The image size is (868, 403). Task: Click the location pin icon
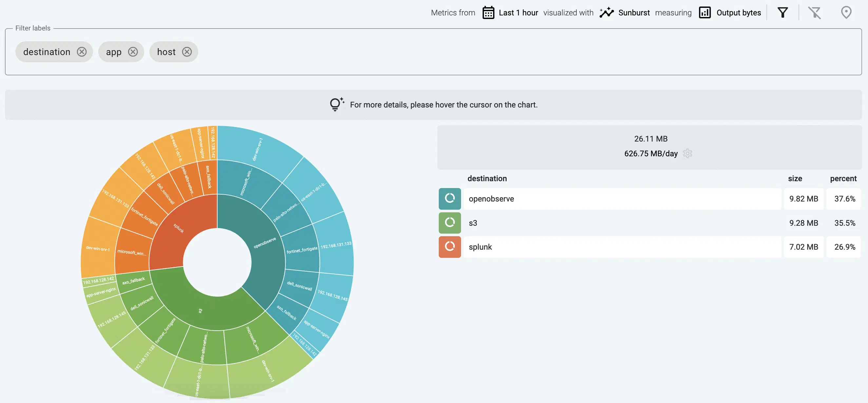pos(846,13)
